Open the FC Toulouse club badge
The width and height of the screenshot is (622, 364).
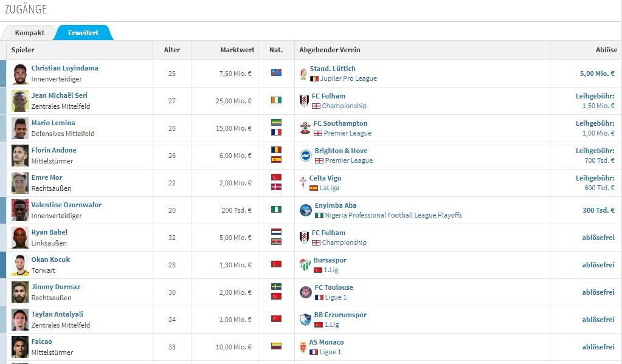point(306,292)
